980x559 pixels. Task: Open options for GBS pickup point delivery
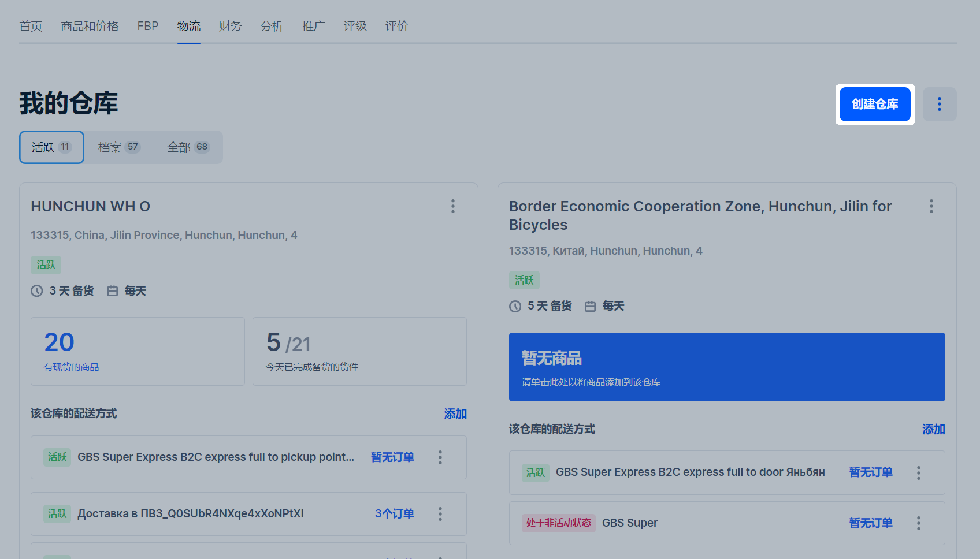pyautogui.click(x=440, y=457)
